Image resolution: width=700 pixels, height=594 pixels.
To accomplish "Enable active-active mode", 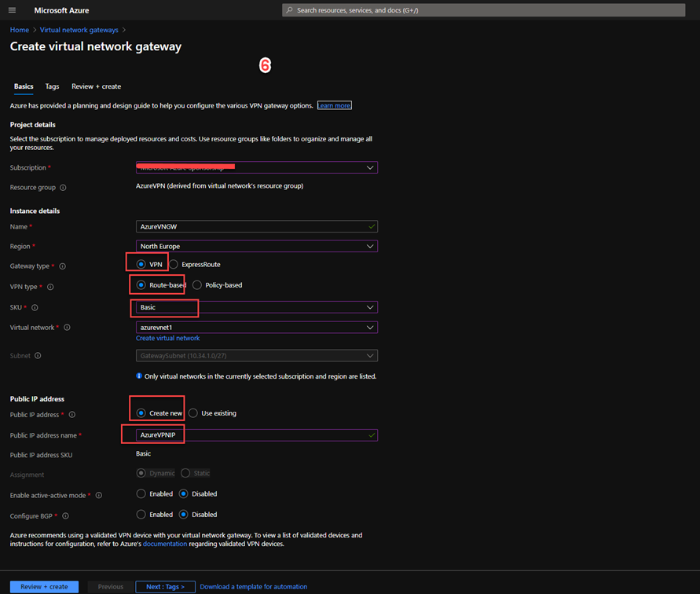I will pyautogui.click(x=141, y=493).
